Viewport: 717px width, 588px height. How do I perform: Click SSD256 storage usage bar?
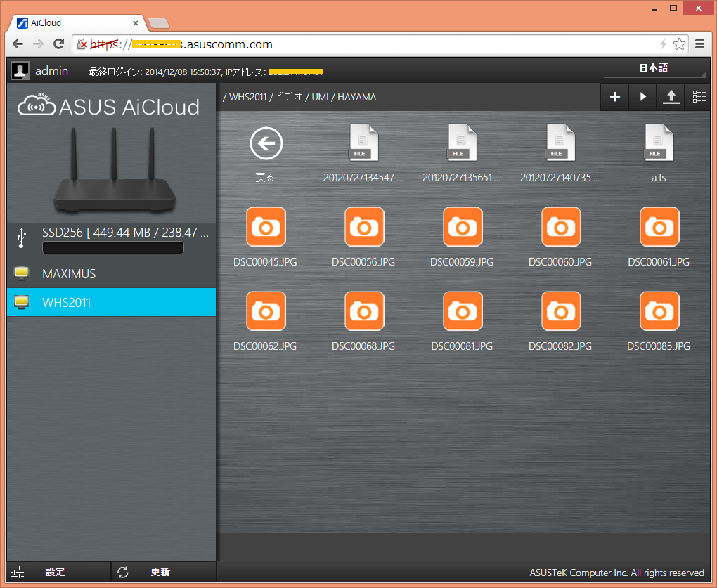(x=113, y=247)
